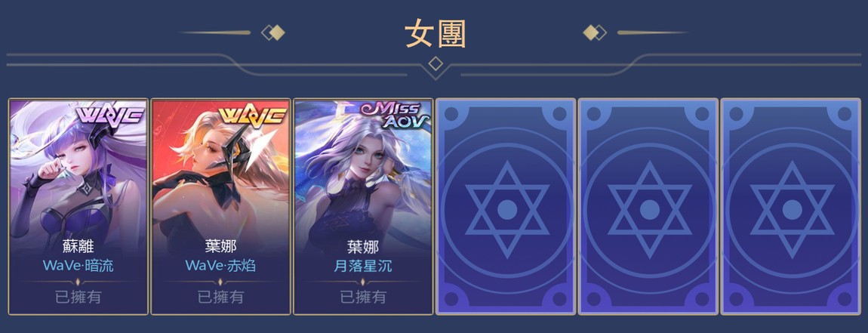
Task: Flip the first face-down star card
Action: point(506,207)
